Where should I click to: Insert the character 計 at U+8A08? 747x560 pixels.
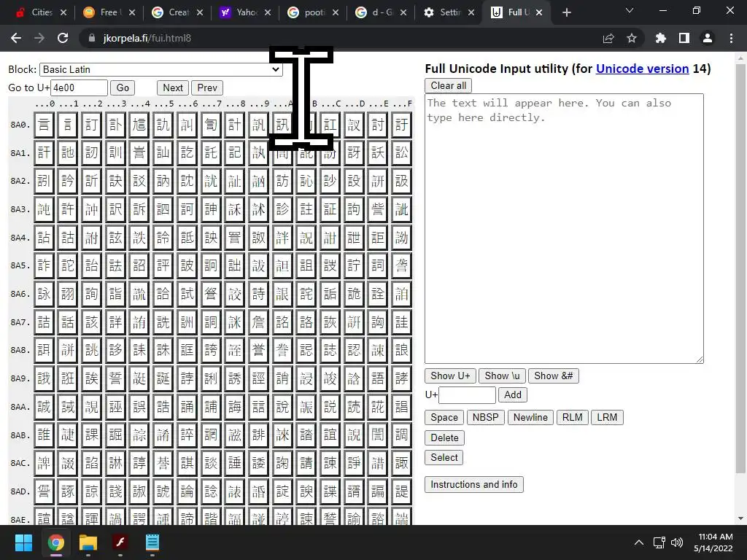(x=234, y=125)
